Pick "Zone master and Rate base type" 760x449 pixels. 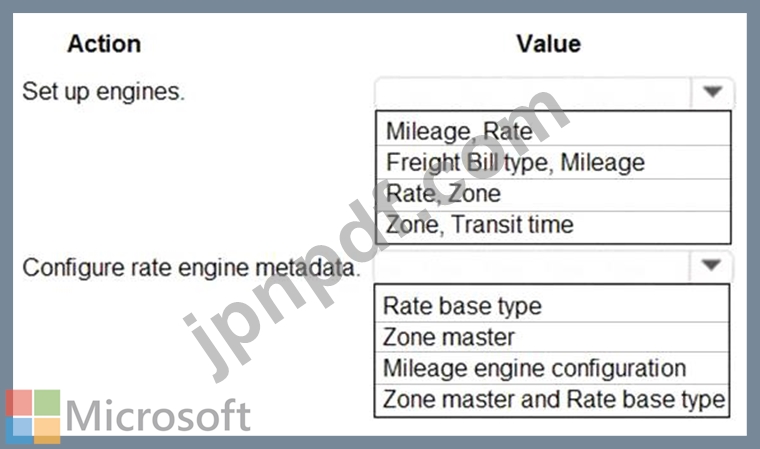point(553,399)
